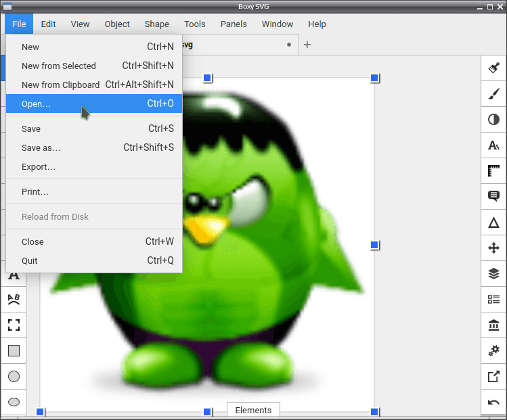Open the Object menu

(x=116, y=24)
